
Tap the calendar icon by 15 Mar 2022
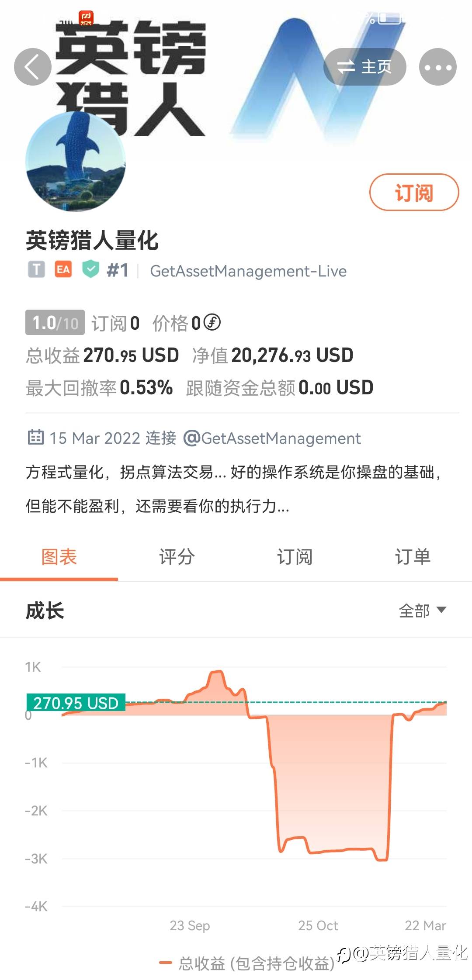(35, 437)
